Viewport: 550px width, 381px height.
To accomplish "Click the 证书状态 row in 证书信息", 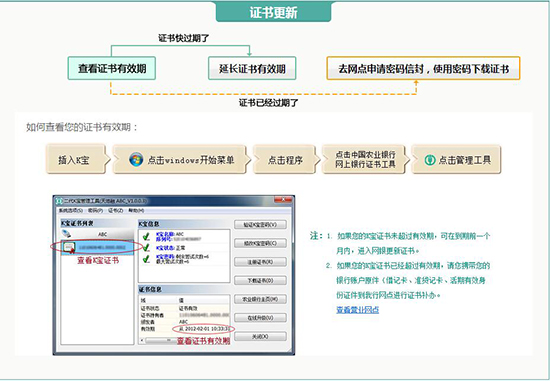I will [x=185, y=308].
